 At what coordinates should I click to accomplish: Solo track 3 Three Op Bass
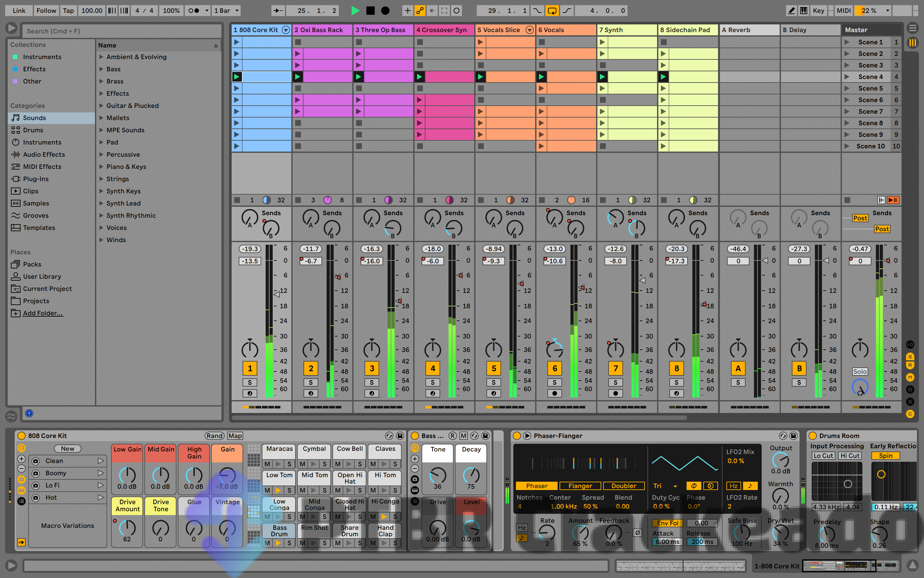click(x=372, y=382)
